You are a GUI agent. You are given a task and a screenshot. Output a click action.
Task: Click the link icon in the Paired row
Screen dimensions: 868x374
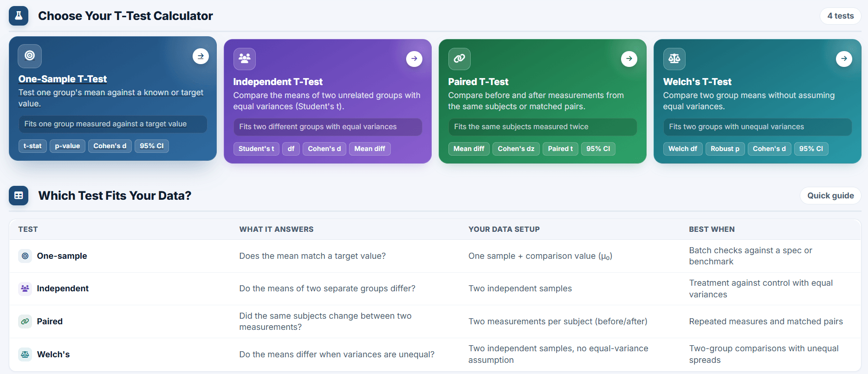(25, 322)
